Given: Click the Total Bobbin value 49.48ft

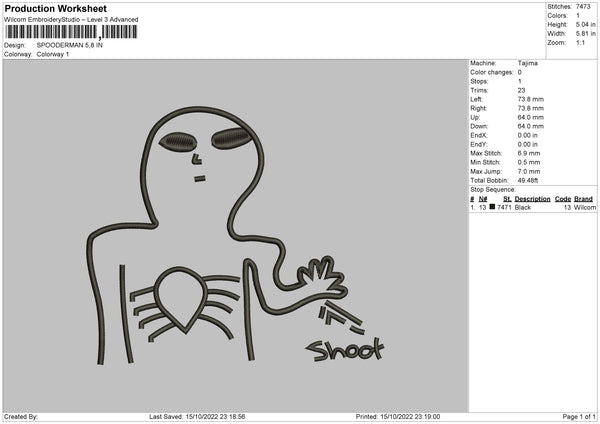Looking at the screenshot, I should (x=528, y=181).
